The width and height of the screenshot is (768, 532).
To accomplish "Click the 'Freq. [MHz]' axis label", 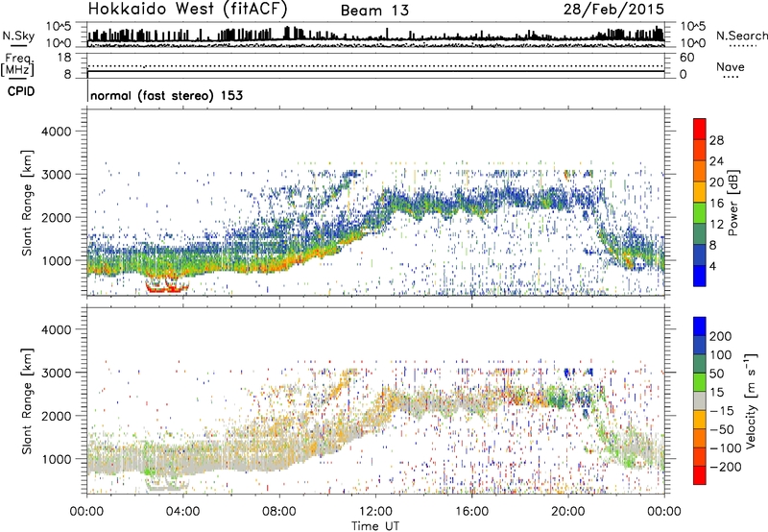I will tap(17, 65).
